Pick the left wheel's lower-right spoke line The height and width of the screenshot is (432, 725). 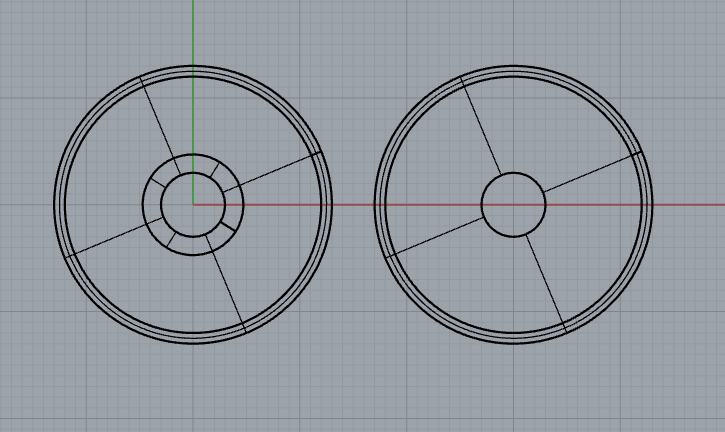pyautogui.click(x=225, y=284)
